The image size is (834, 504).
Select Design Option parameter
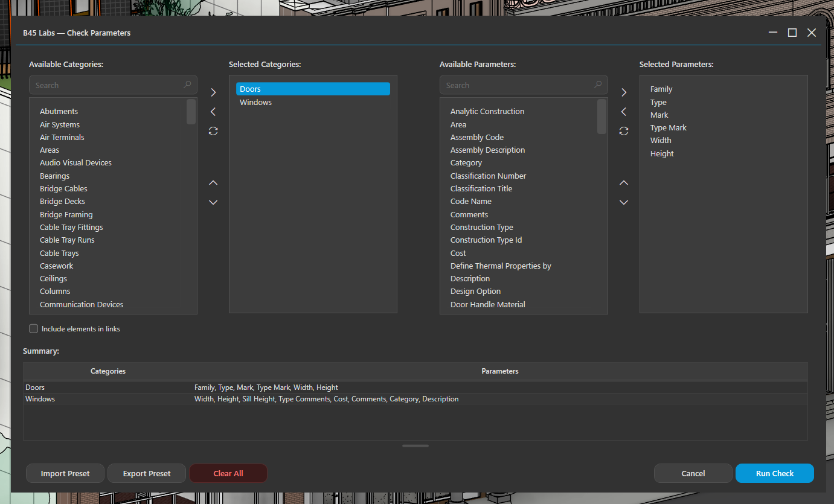475,291
